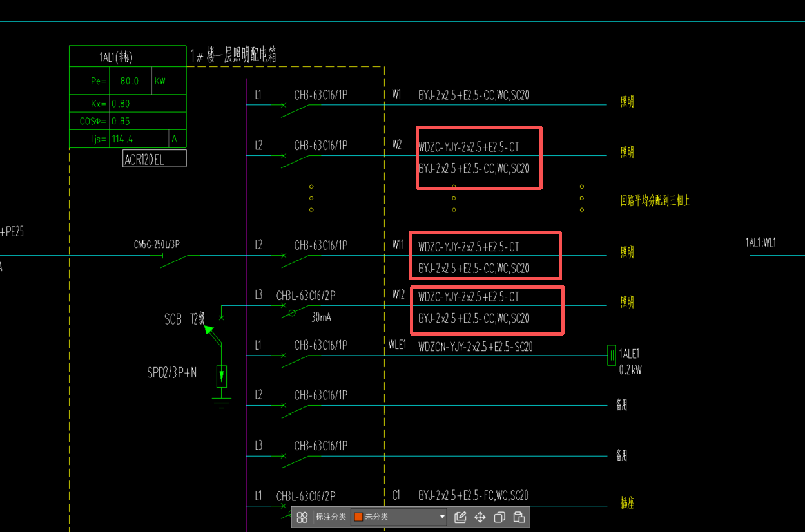Click the title 1#楼一层照明配电箱
The width and height of the screenshot is (805, 532).
(233, 55)
